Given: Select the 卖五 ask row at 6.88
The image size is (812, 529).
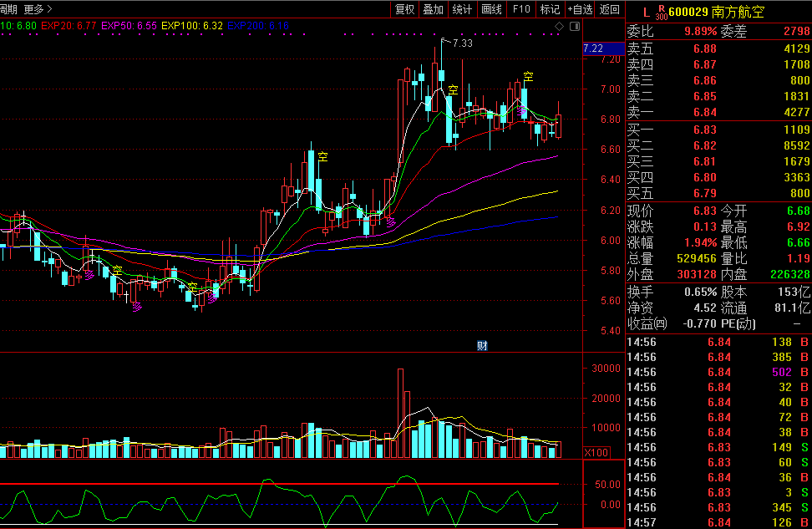Looking at the screenshot, I should (x=718, y=48).
